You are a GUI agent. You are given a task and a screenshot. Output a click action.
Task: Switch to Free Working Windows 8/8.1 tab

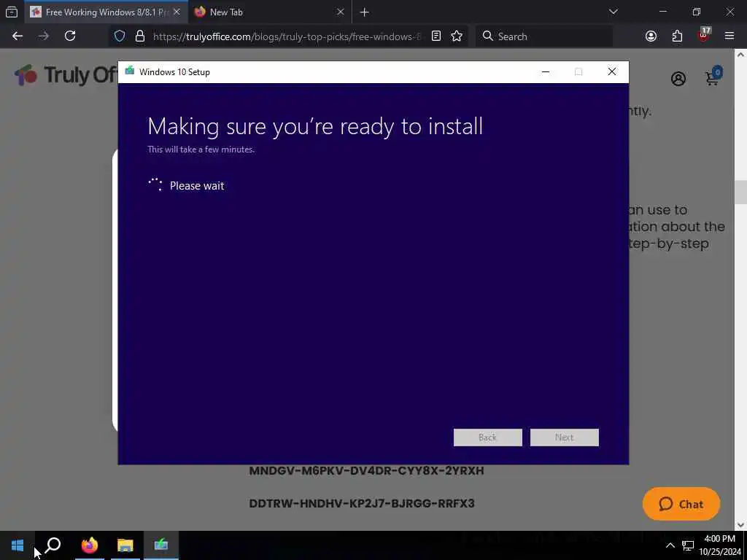coord(105,12)
